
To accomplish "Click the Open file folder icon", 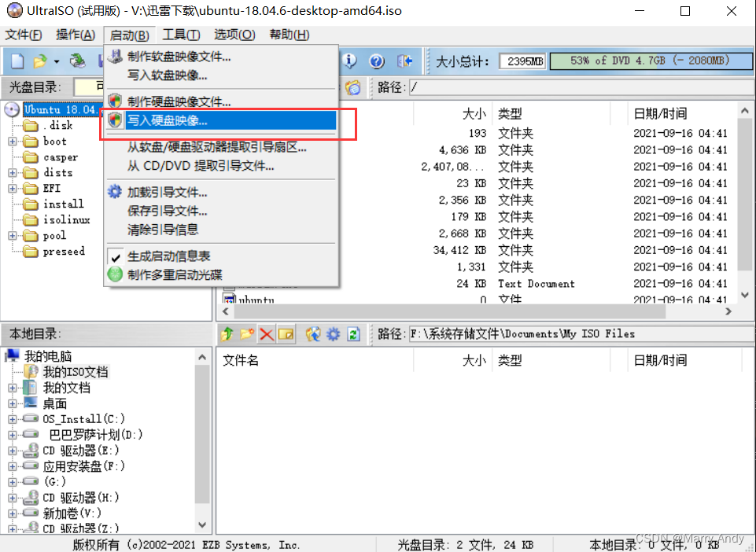I will click(39, 61).
